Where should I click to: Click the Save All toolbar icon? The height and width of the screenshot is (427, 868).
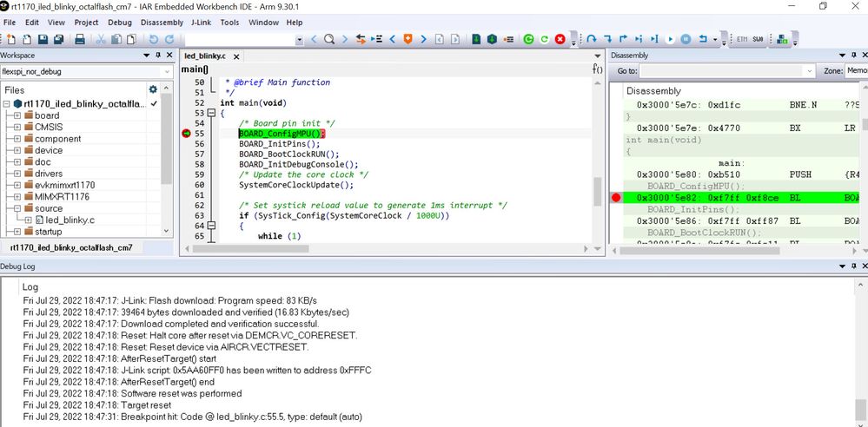coord(58,39)
